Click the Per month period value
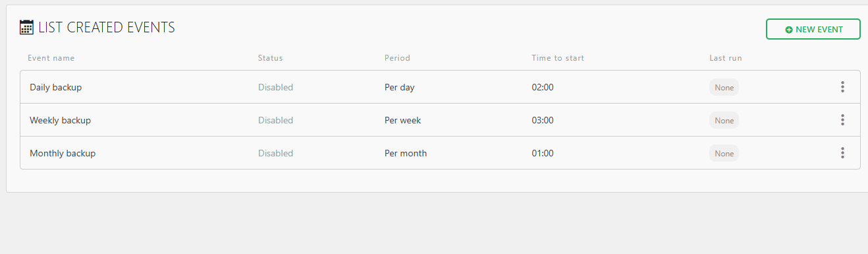Image resolution: width=868 pixels, height=254 pixels. point(406,153)
